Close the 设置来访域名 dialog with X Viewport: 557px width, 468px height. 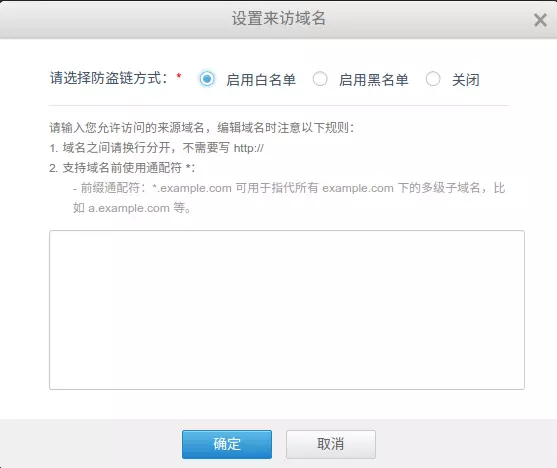pos(540,20)
